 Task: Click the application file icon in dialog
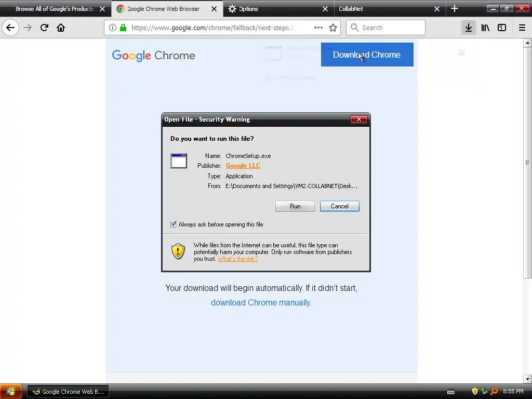179,161
